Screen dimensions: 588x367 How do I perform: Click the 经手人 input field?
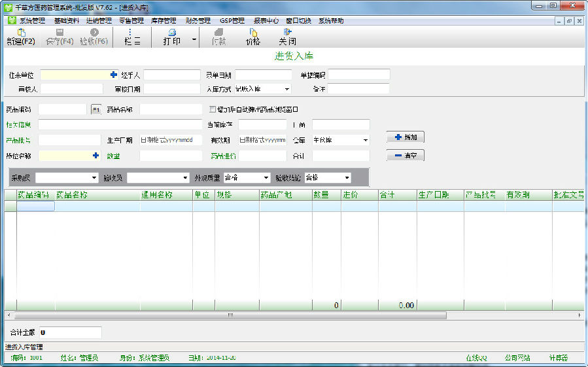tap(172, 75)
